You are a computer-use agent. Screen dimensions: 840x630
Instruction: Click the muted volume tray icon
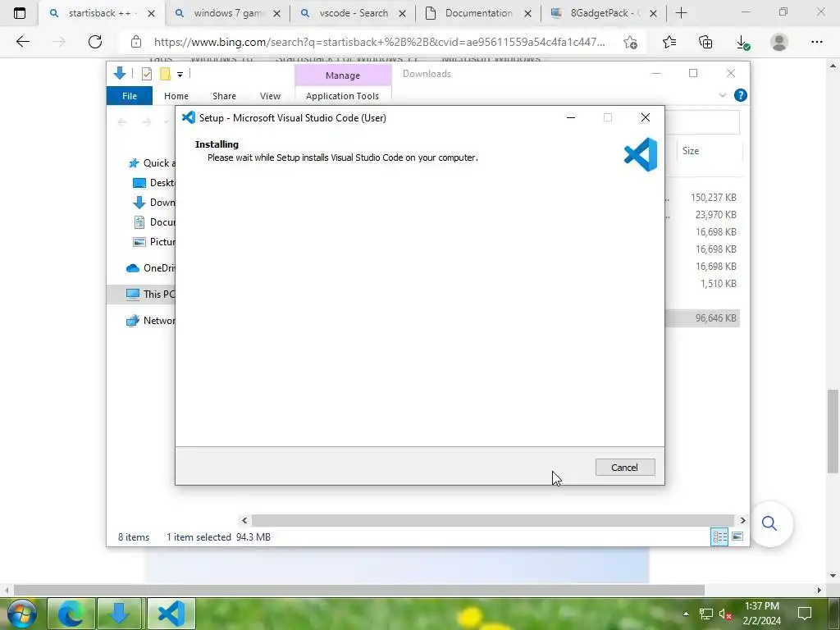tap(725, 614)
